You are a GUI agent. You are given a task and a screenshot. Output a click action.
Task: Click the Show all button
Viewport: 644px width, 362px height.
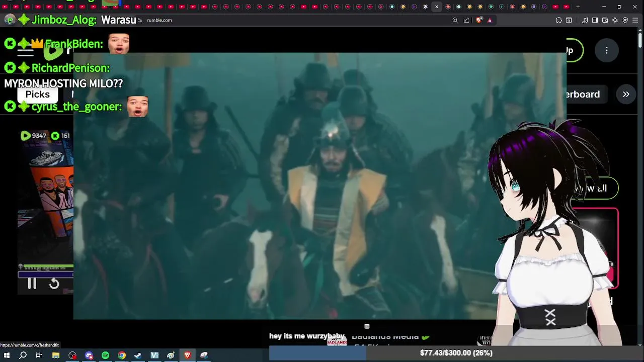(x=593, y=188)
